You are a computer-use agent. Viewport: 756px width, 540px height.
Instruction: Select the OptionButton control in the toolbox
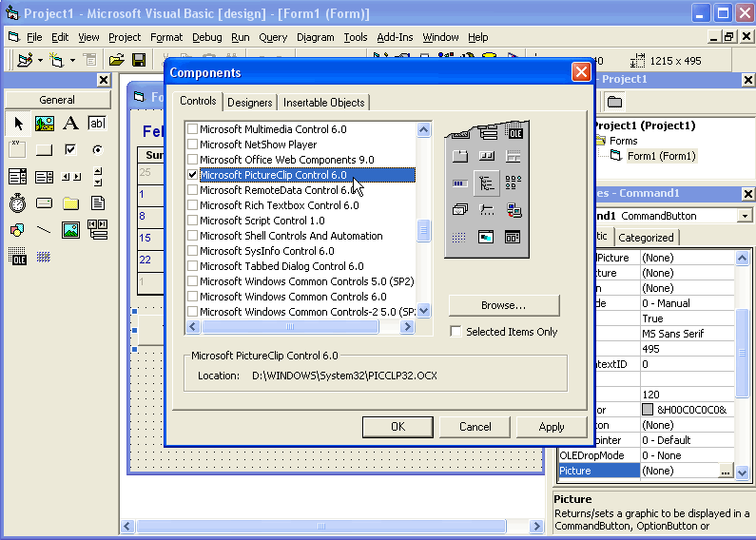tap(97, 150)
